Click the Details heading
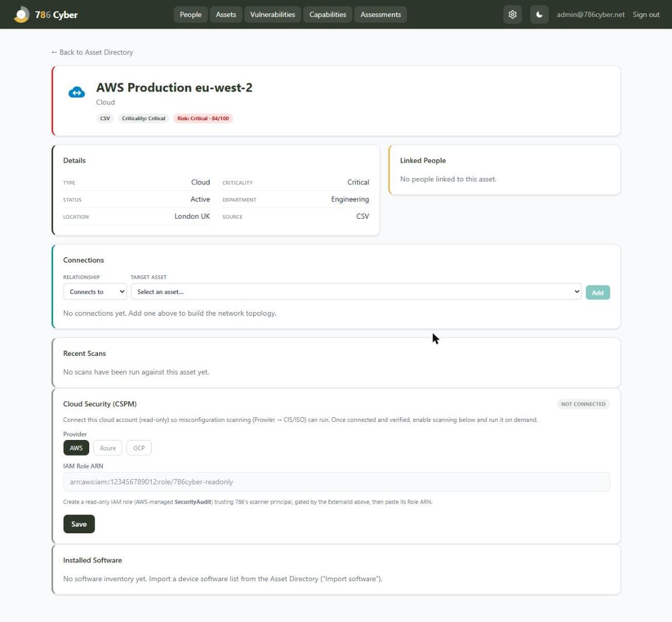The height and width of the screenshot is (622, 672). tap(74, 160)
